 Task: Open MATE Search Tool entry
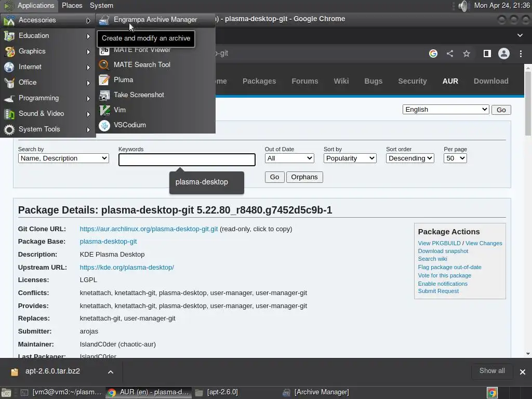click(155, 64)
